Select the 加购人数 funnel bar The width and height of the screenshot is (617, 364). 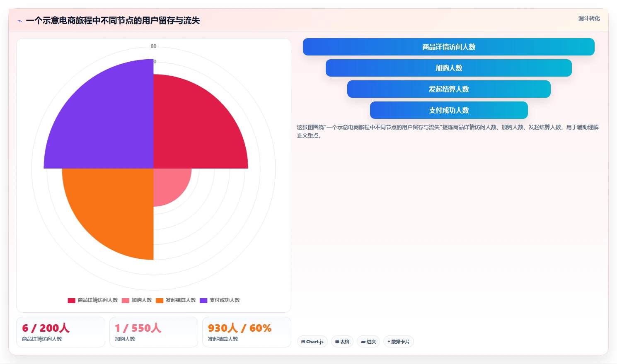point(448,68)
